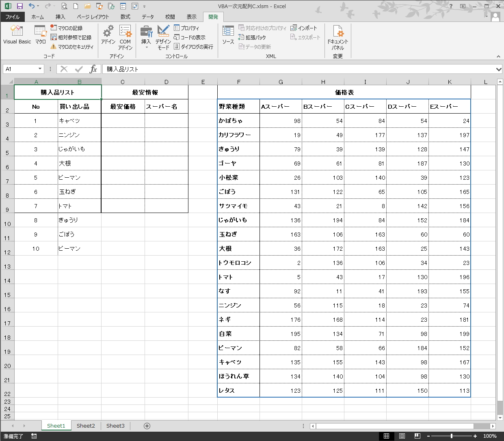Toggle 相対参照で記録 relative reference recording
The width and height of the screenshot is (504, 441).
click(71, 37)
